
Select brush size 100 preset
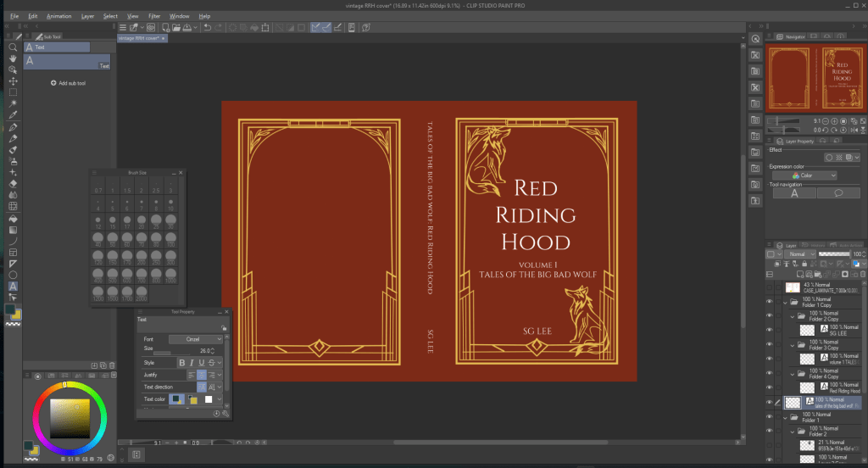tap(170, 242)
